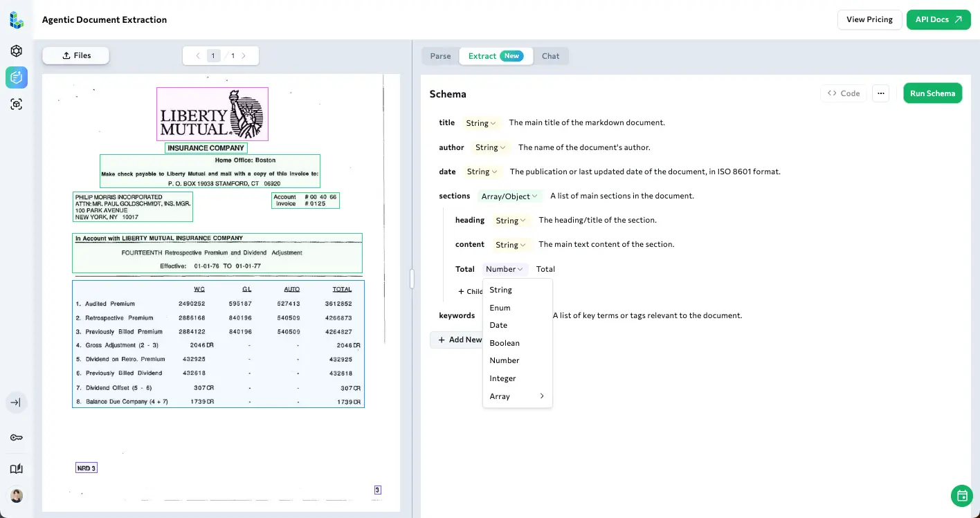
Task: Select the document extraction sidebar icon
Action: tap(17, 77)
